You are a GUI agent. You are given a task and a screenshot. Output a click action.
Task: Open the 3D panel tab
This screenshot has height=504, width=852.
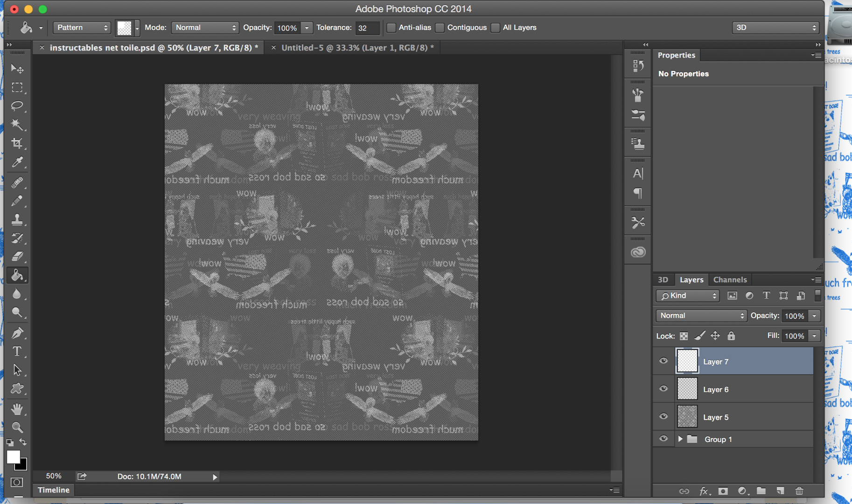(663, 280)
